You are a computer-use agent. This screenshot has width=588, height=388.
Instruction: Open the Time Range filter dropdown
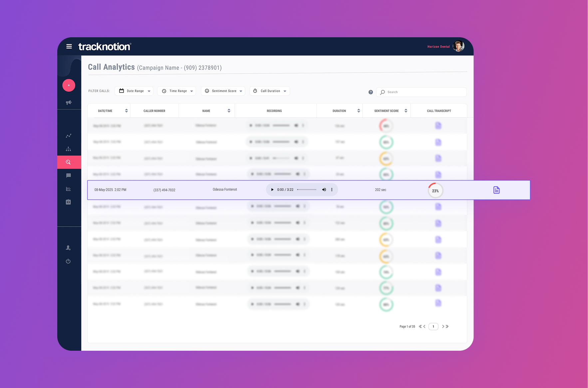point(176,91)
